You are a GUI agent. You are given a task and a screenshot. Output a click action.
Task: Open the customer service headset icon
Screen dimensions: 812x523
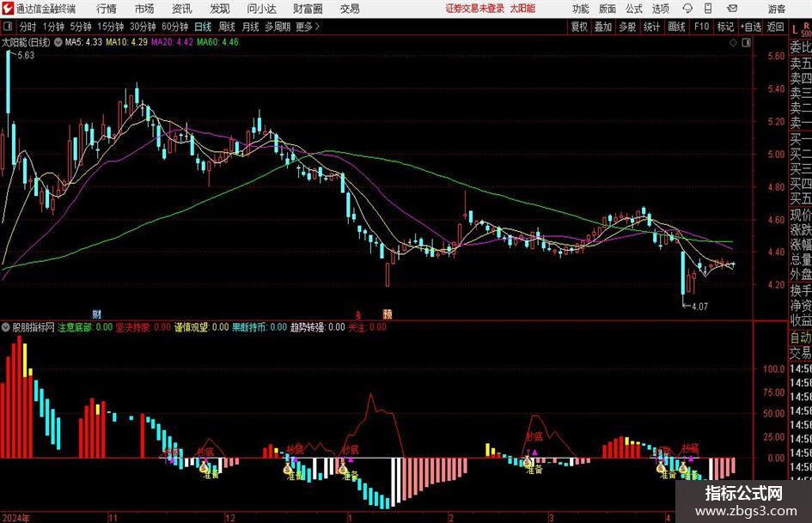[x=687, y=9]
